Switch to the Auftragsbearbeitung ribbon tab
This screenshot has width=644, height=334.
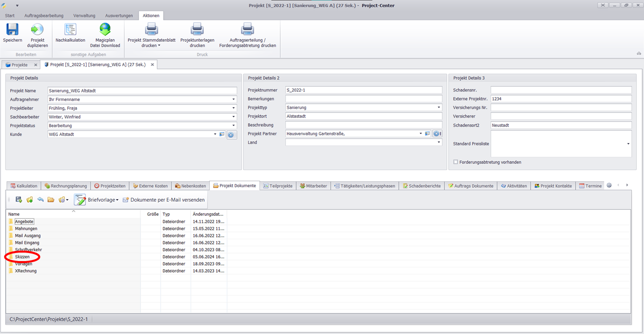pos(44,16)
